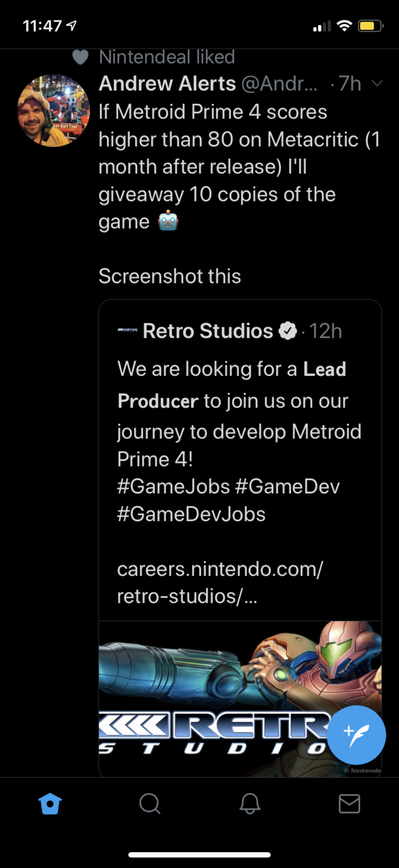Open the careers.nintendo.com link

220,582
